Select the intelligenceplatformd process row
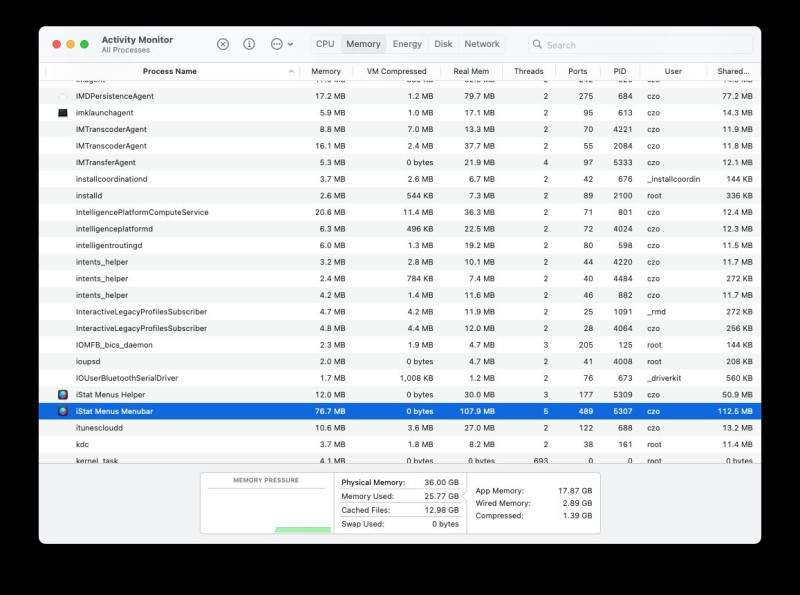This screenshot has width=800, height=595. (400, 229)
